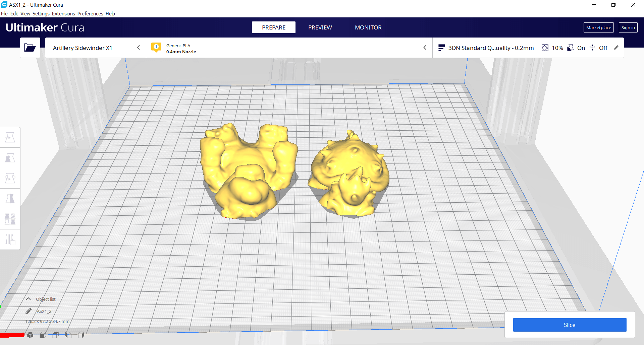
Task: Switch camera to top view
Action: point(56,335)
